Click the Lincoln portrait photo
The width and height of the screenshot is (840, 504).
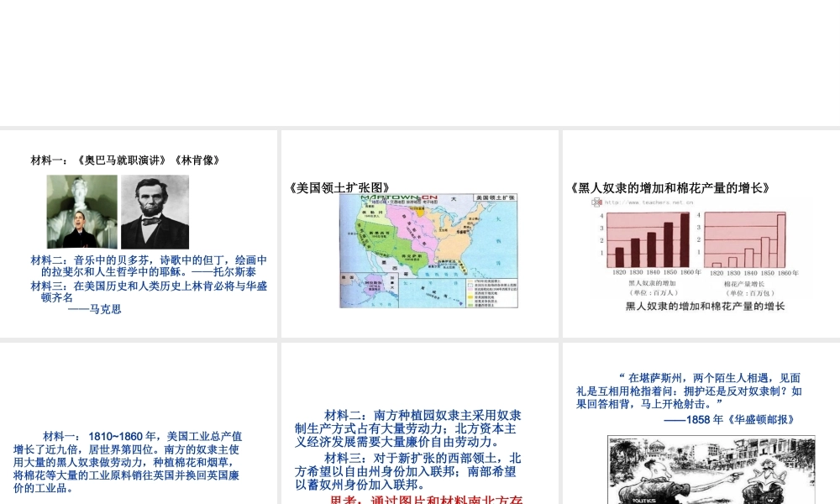pos(155,212)
